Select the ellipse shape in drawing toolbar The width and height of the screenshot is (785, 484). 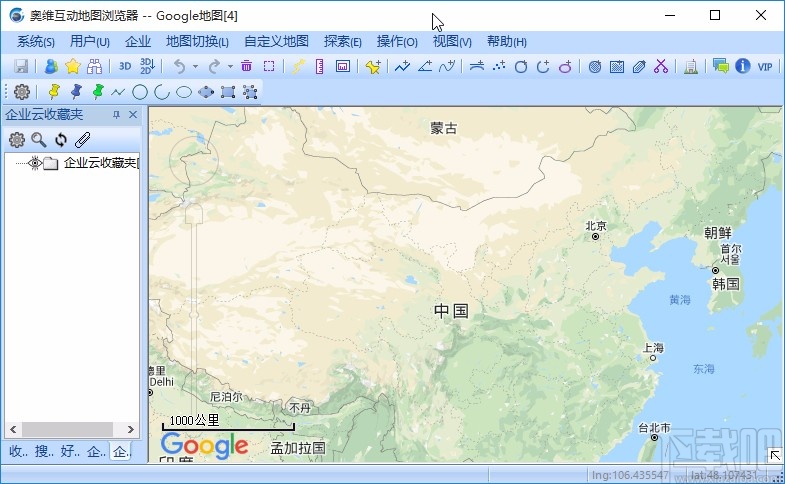[x=184, y=92]
